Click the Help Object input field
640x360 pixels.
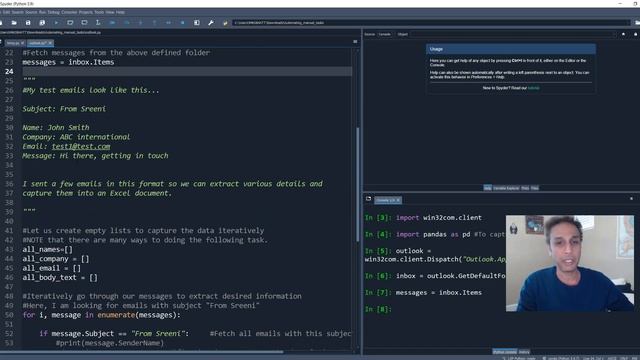[512, 34]
